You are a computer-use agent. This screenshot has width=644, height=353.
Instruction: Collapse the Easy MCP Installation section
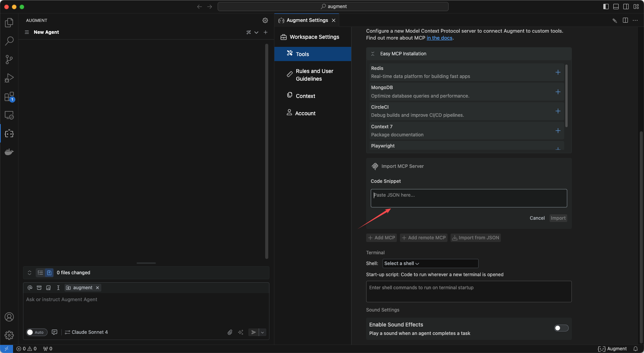point(373,54)
